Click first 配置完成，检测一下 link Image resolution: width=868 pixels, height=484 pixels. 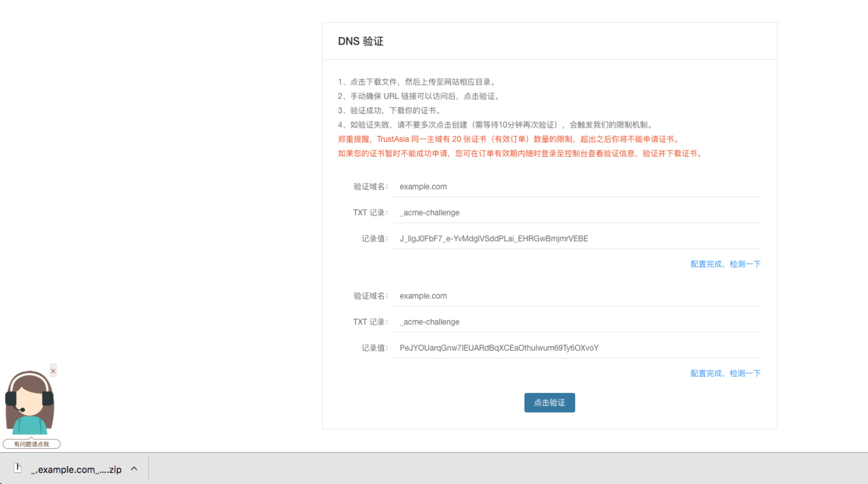725,264
